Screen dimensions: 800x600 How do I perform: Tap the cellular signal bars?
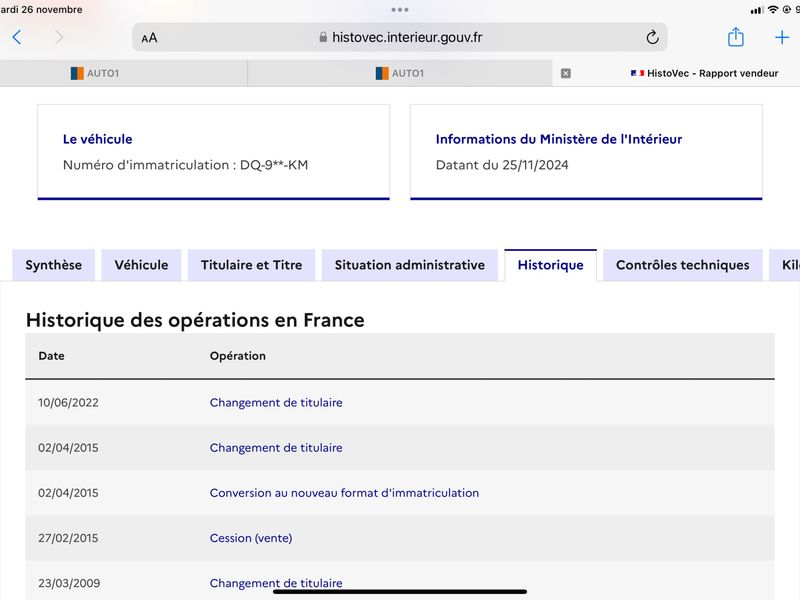(757, 10)
